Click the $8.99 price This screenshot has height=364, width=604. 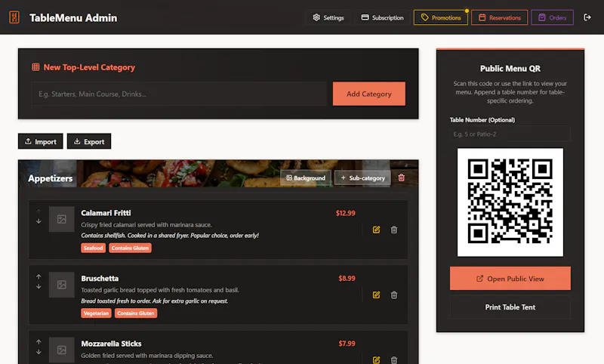pyautogui.click(x=347, y=278)
